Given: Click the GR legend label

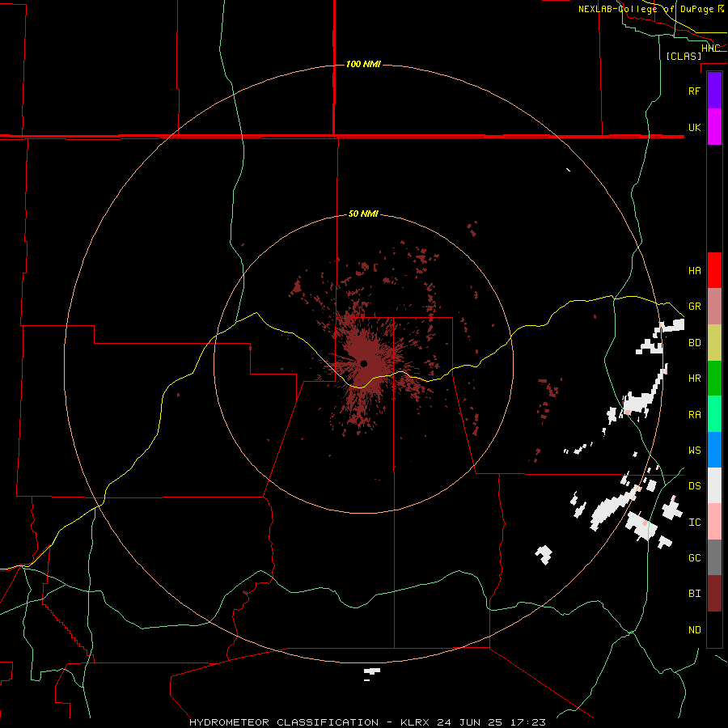Looking at the screenshot, I should pos(694,307).
